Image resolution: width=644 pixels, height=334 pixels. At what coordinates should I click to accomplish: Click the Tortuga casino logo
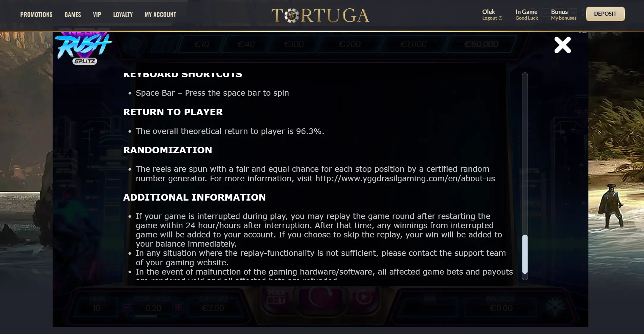click(321, 15)
